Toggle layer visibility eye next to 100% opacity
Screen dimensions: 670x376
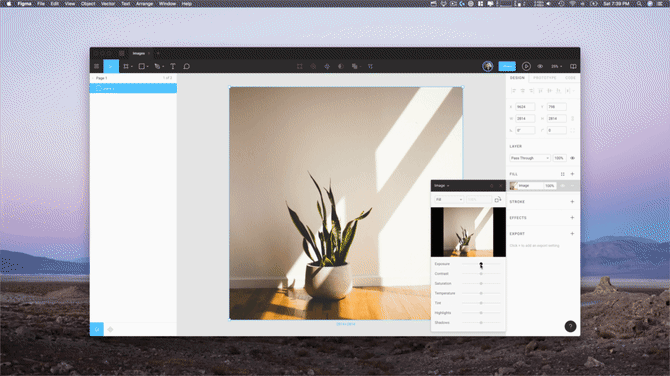[573, 158]
